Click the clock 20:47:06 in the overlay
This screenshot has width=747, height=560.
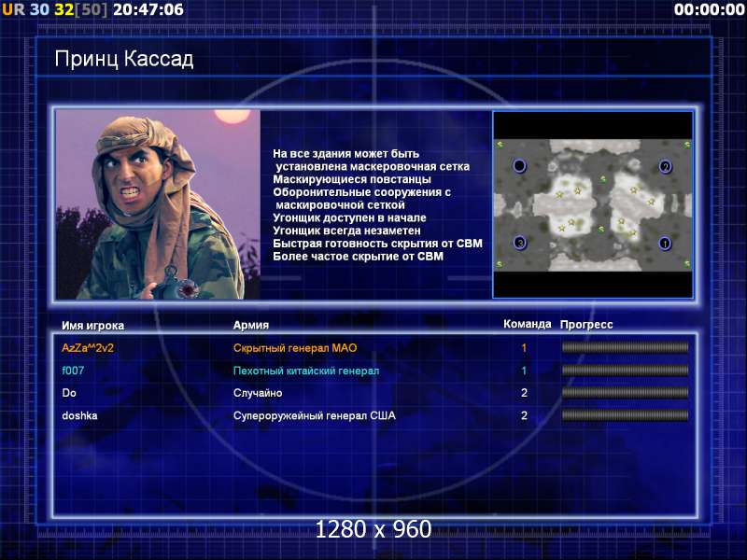click(x=148, y=9)
